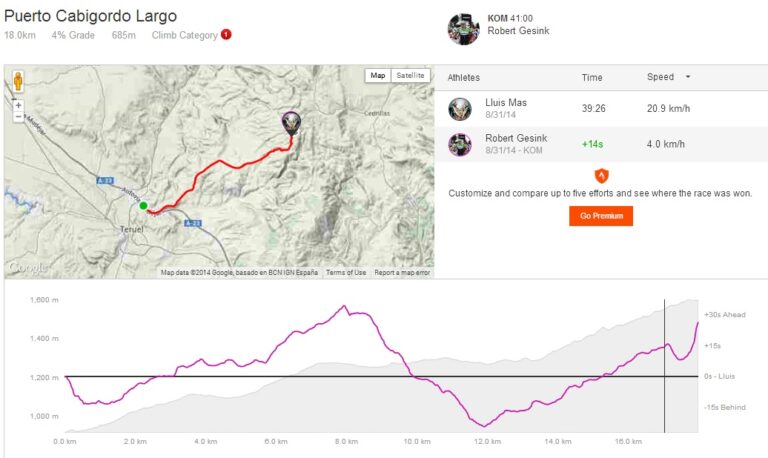Viewport: 768px width, 458px height.
Task: Open map Terms of Use link
Action: [x=346, y=272]
